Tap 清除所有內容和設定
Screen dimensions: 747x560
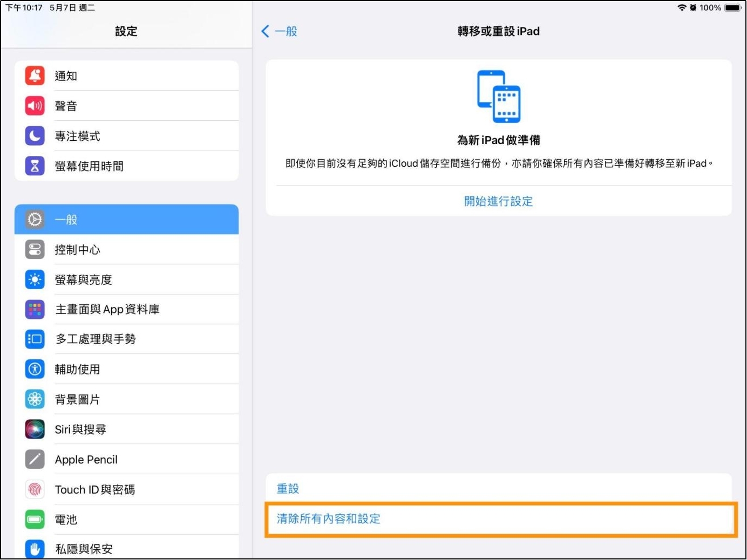click(329, 519)
